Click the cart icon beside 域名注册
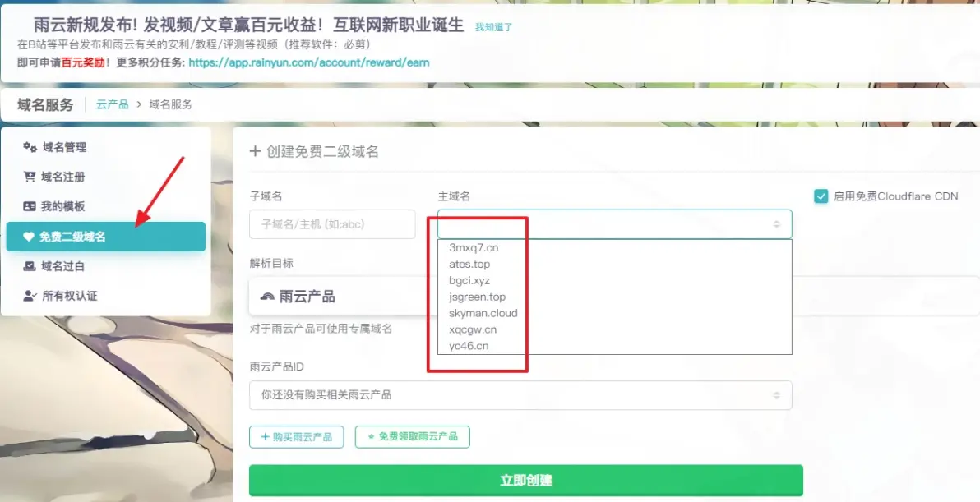This screenshot has height=502, width=980. [x=30, y=177]
